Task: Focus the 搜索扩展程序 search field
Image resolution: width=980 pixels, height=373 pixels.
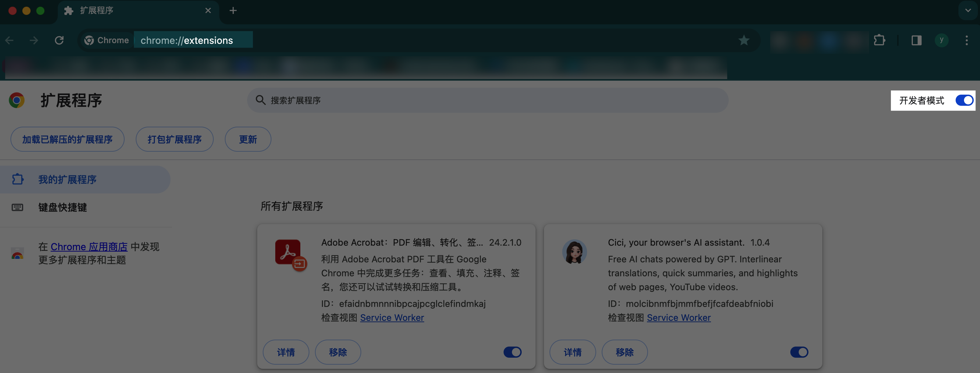Action: (x=488, y=100)
